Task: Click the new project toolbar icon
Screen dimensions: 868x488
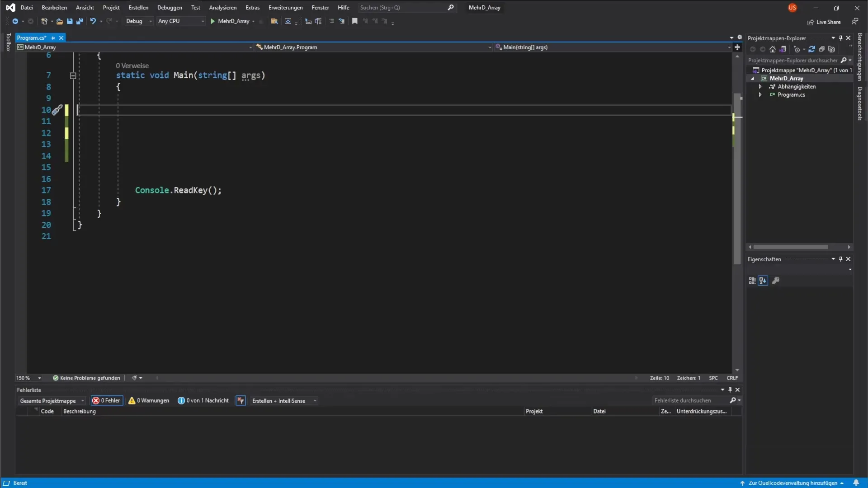Action: (44, 21)
